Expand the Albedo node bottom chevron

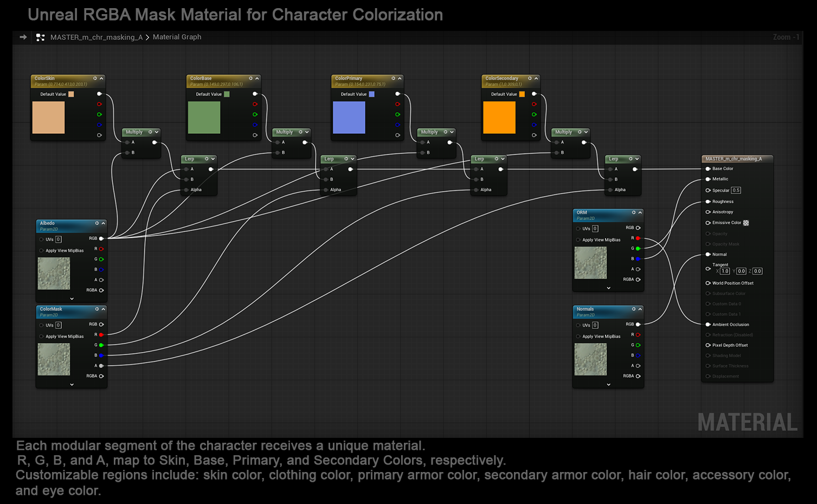72,299
